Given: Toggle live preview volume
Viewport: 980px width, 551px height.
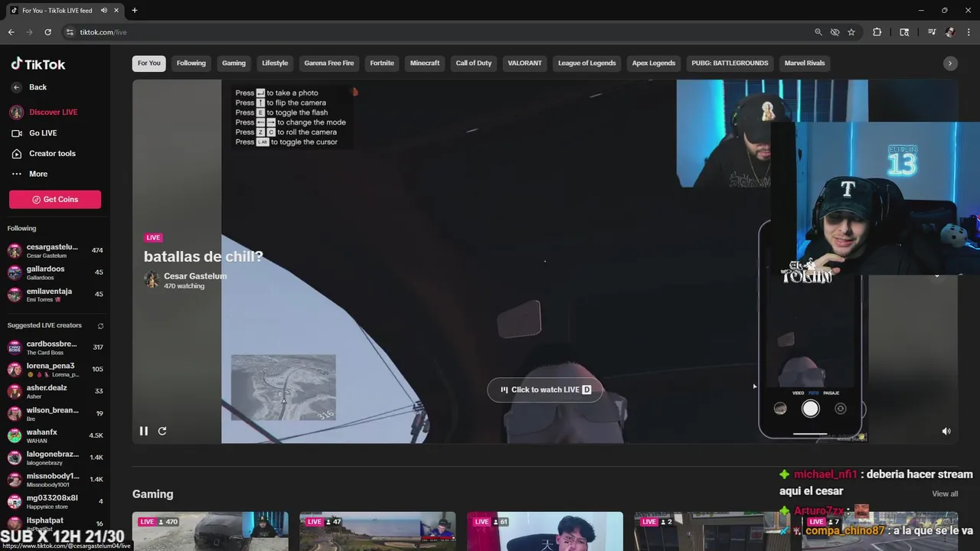Looking at the screenshot, I should tap(946, 432).
